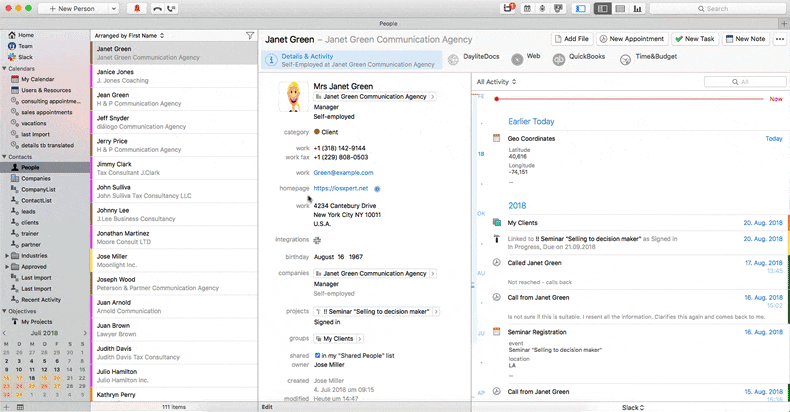The image size is (790, 412).
Task: Switch to the single-pane list view icon
Action: [620, 9]
